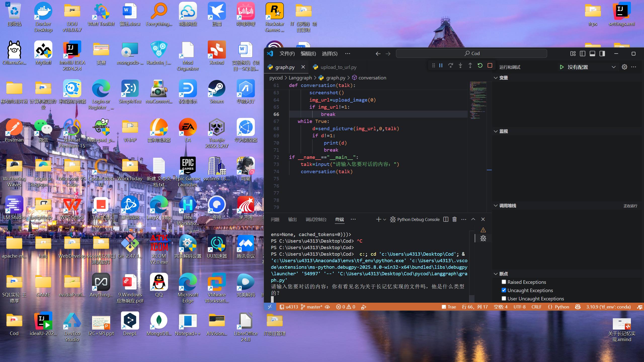Kill the terminal with the trash icon
The width and height of the screenshot is (644, 362).
[x=455, y=219]
